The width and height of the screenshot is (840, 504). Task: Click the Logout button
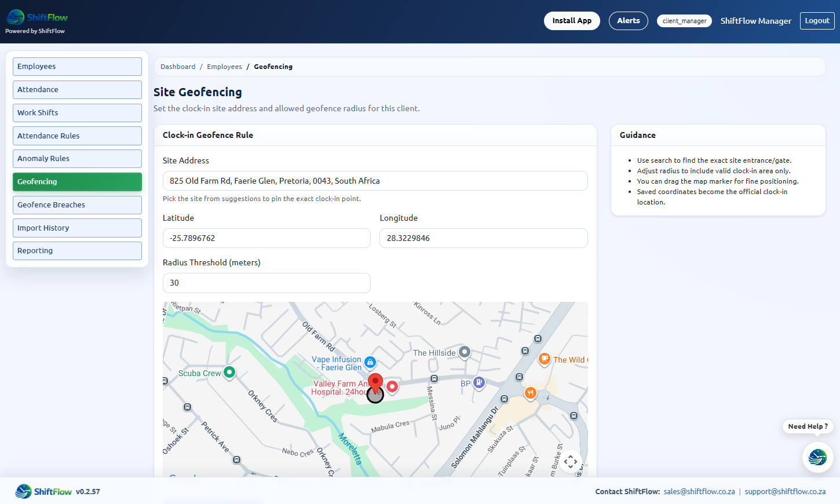[x=817, y=21]
